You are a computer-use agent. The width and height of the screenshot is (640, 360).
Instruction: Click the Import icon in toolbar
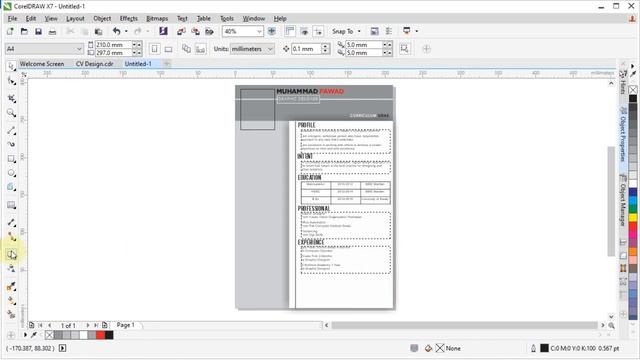point(181,31)
